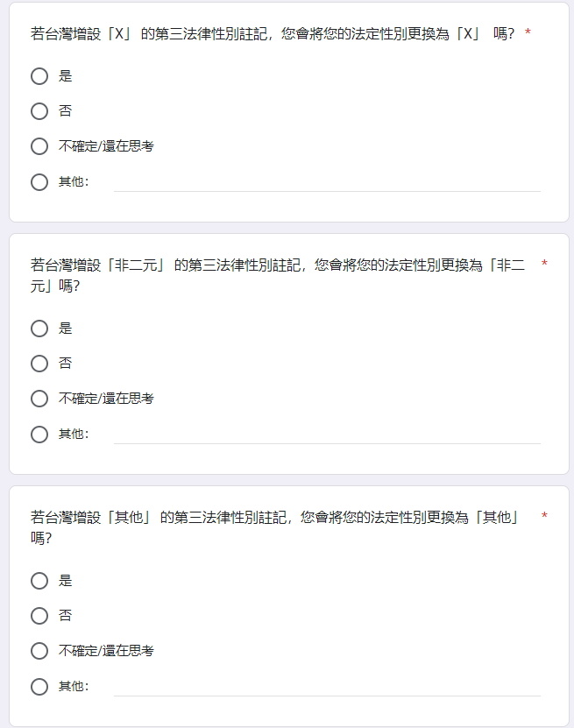Select 是 for the「非二元」question
Screen dimensions: 574x728
pyautogui.click(x=39, y=329)
